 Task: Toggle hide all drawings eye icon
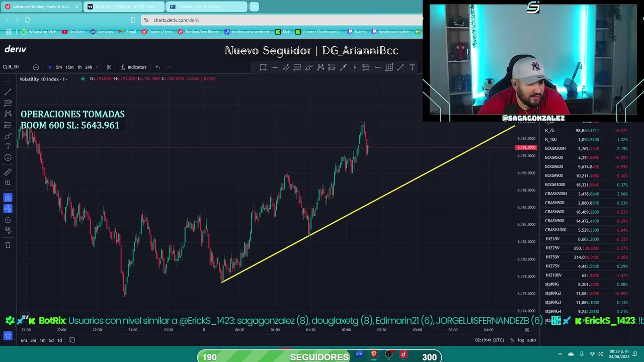8,230
